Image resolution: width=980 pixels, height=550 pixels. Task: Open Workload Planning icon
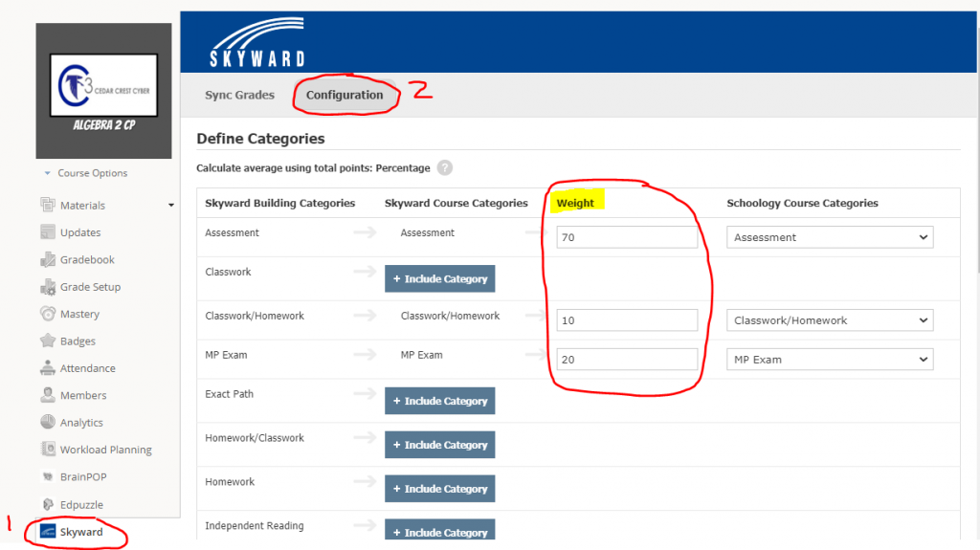tap(48, 450)
